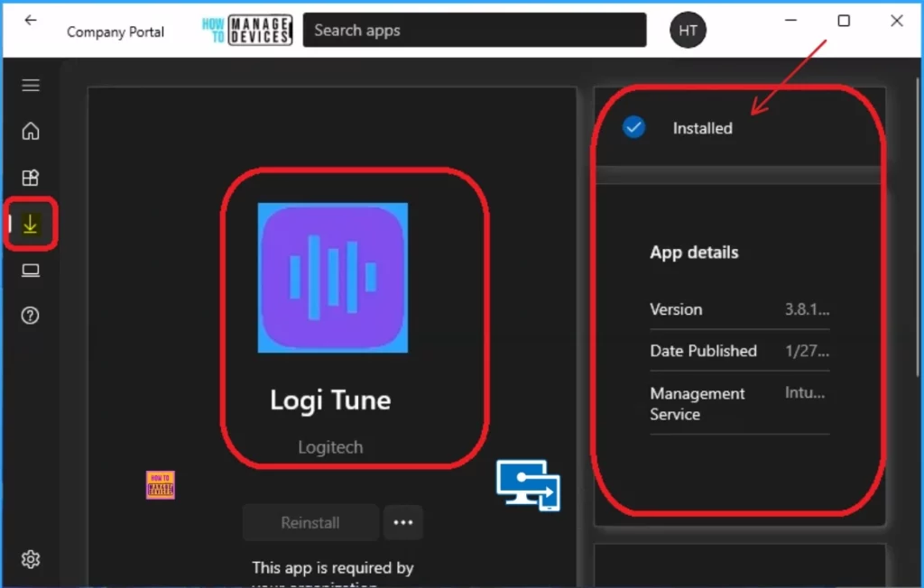Open the hamburger navigation menu
This screenshot has width=924, height=588.
(31, 86)
